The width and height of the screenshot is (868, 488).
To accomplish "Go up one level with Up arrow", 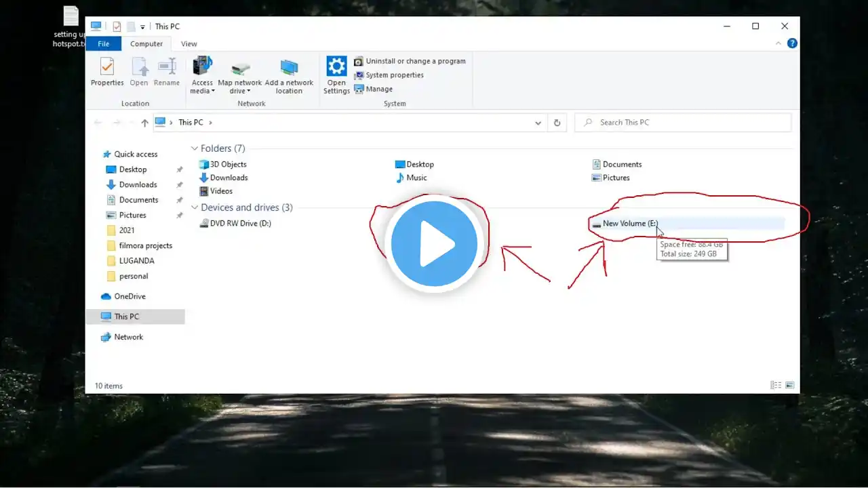I will point(144,123).
